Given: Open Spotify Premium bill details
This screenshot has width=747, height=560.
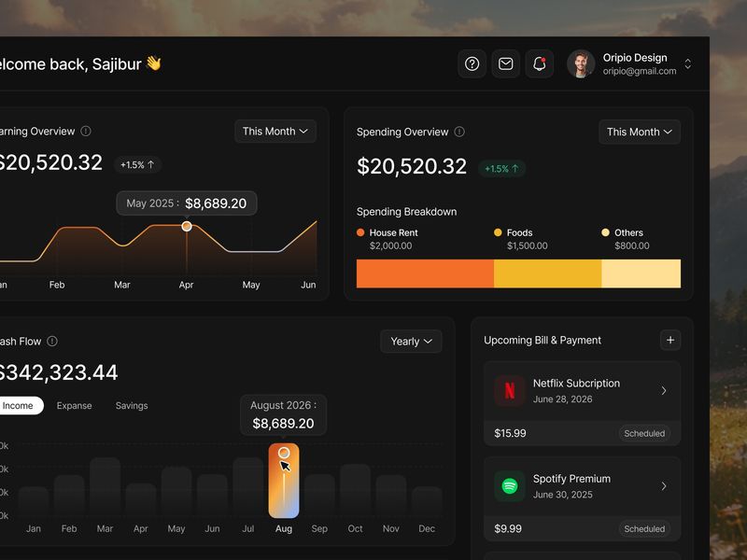Looking at the screenshot, I should pos(664,485).
